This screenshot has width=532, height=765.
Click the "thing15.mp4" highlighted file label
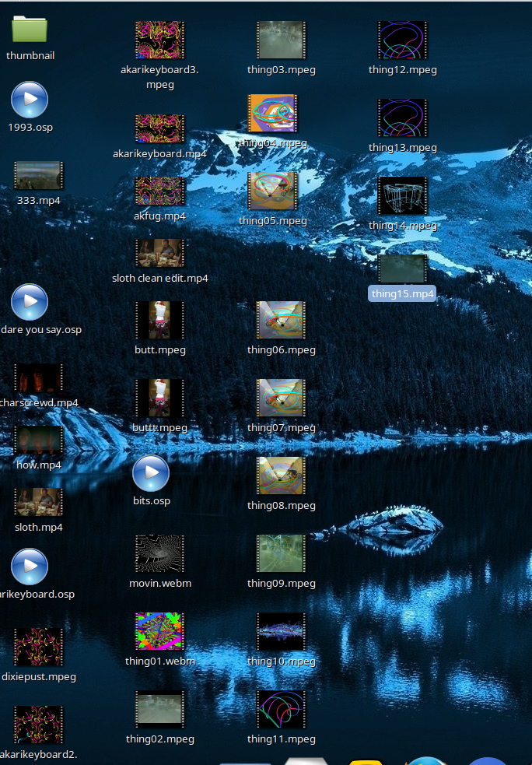click(402, 293)
